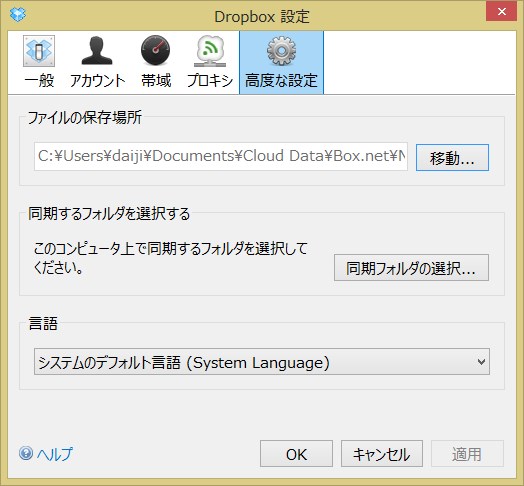Click the 言語 group label
524x486 pixels.
click(43, 324)
